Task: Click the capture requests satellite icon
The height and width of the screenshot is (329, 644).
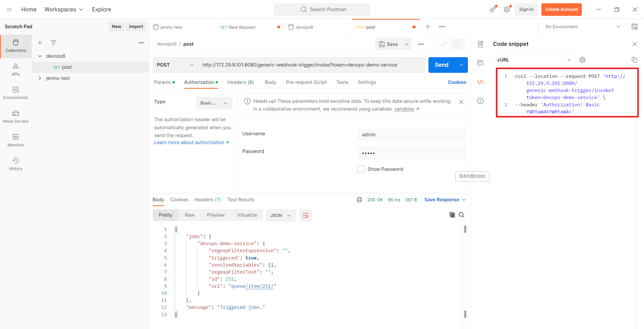Action: click(x=493, y=10)
